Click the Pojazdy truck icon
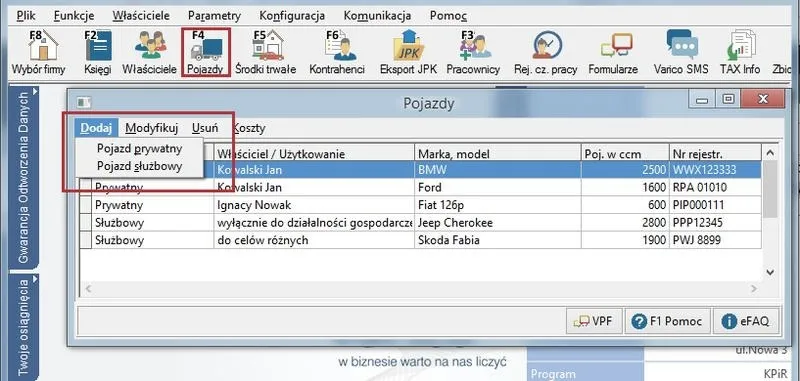Screen dimensions: 800x381 coord(206,47)
